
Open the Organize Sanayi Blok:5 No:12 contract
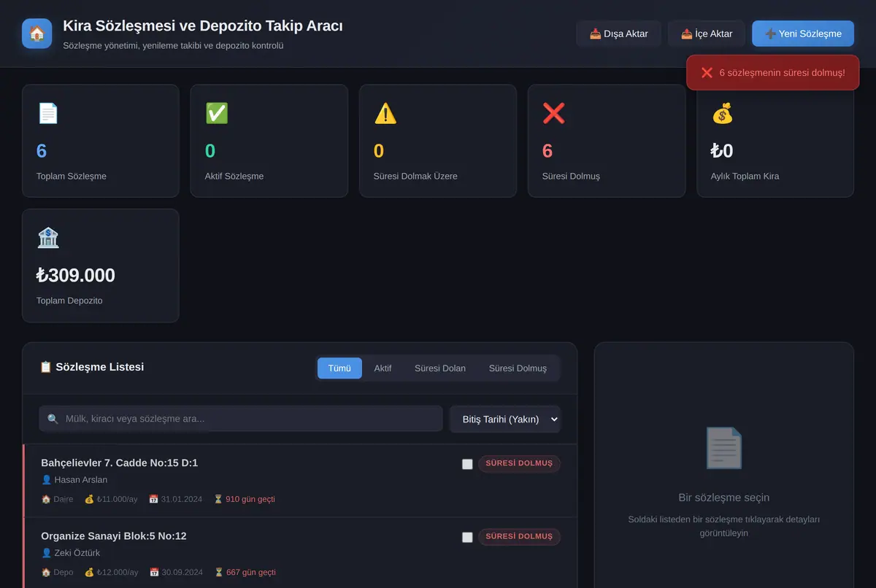coord(300,554)
